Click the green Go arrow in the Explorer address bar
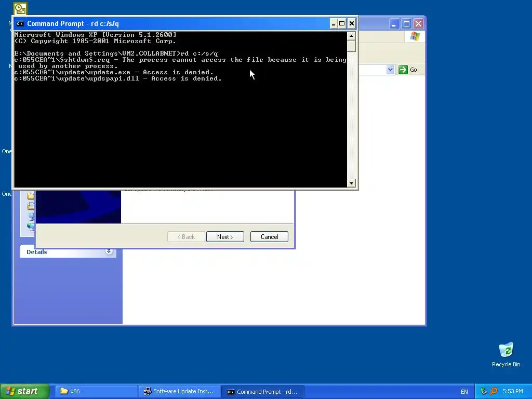532x399 pixels. point(403,70)
